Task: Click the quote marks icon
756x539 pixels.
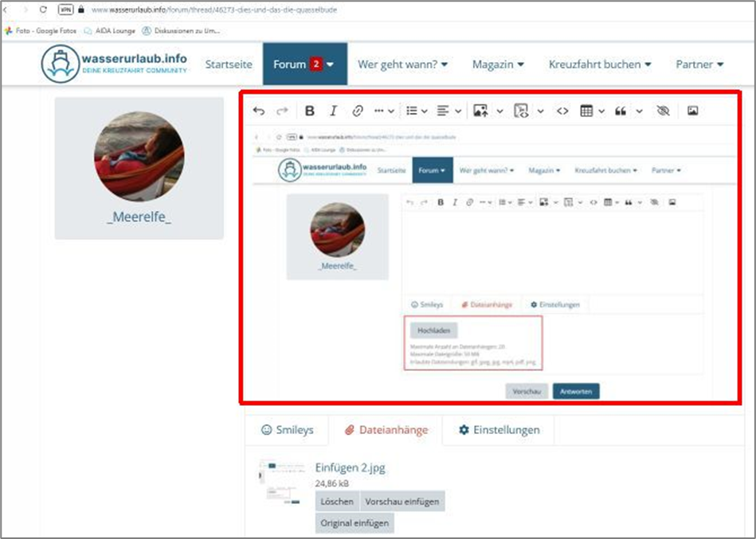Action: (x=621, y=111)
